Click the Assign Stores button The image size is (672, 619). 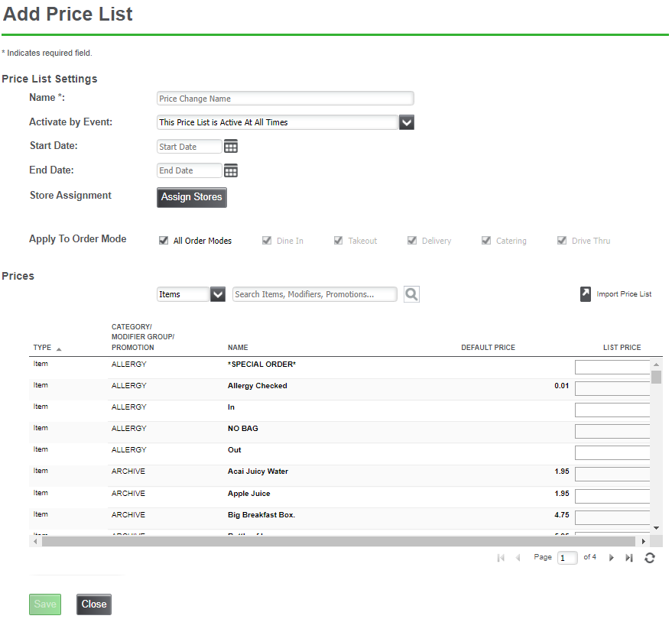tap(192, 197)
